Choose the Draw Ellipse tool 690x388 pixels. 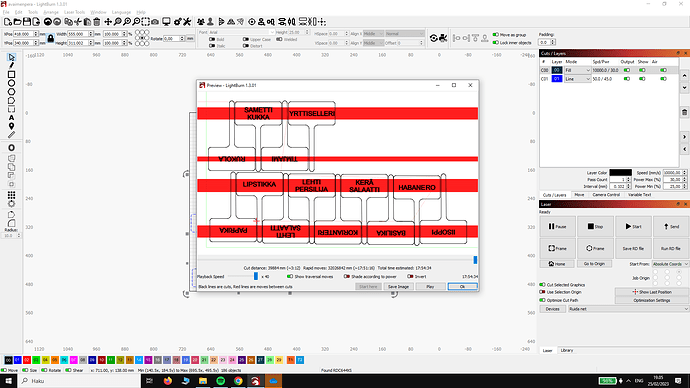(x=11, y=83)
